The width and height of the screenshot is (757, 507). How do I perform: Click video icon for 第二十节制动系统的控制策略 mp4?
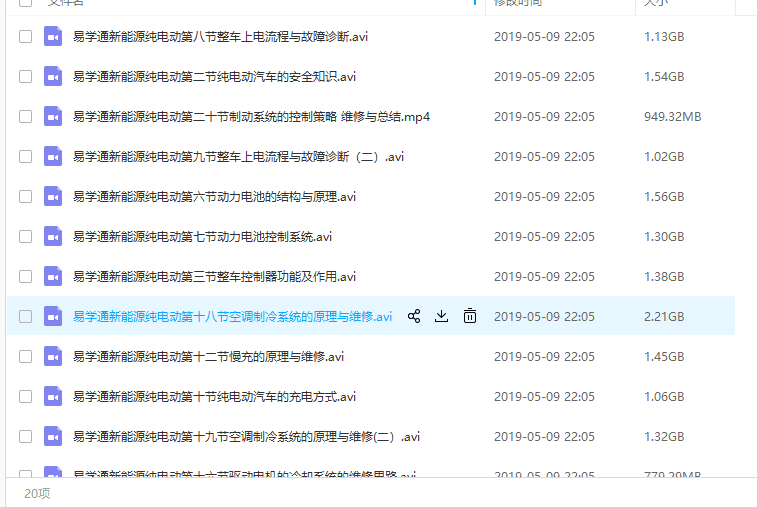tap(53, 117)
